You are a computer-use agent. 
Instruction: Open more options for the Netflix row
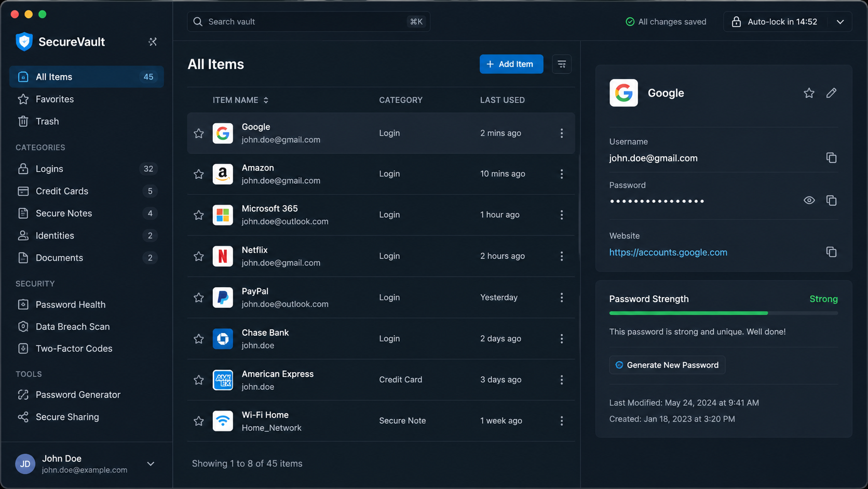[x=561, y=256]
